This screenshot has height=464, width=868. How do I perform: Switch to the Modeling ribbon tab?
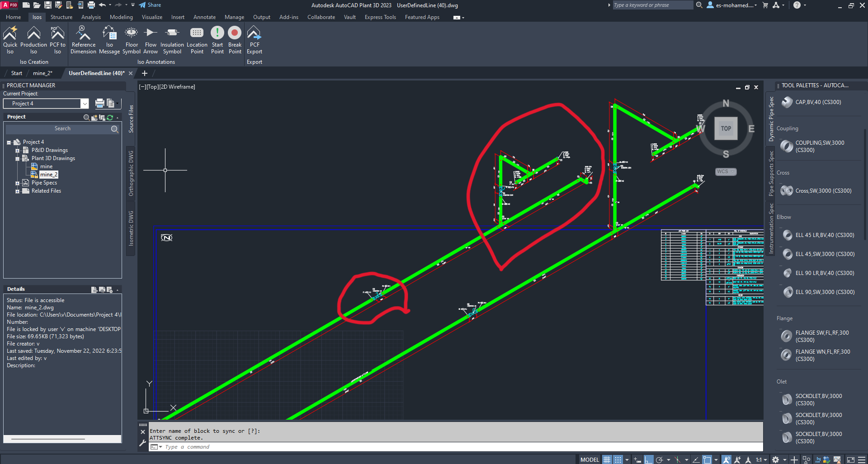point(121,17)
